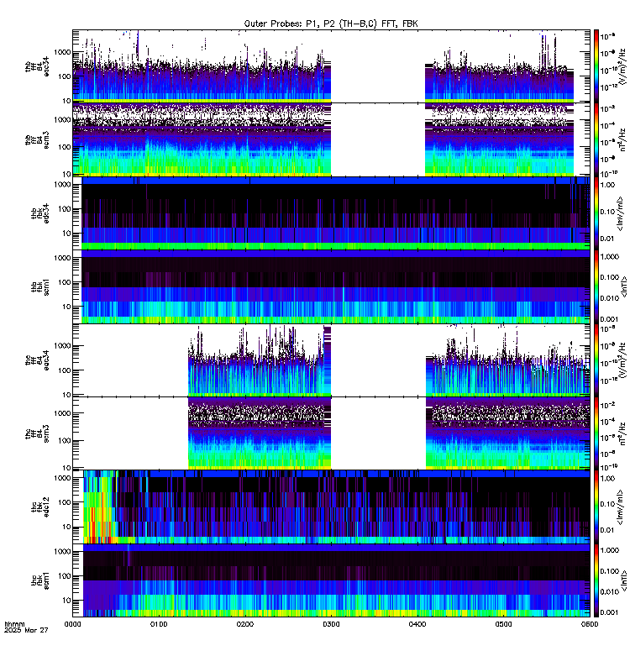Click the thb fbk scm1 axis label

coord(40,286)
